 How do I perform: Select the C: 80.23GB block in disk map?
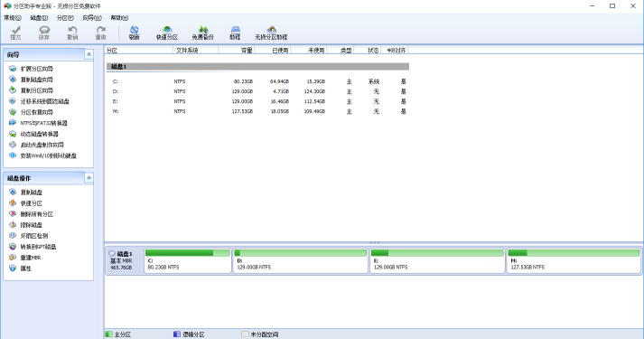click(188, 260)
